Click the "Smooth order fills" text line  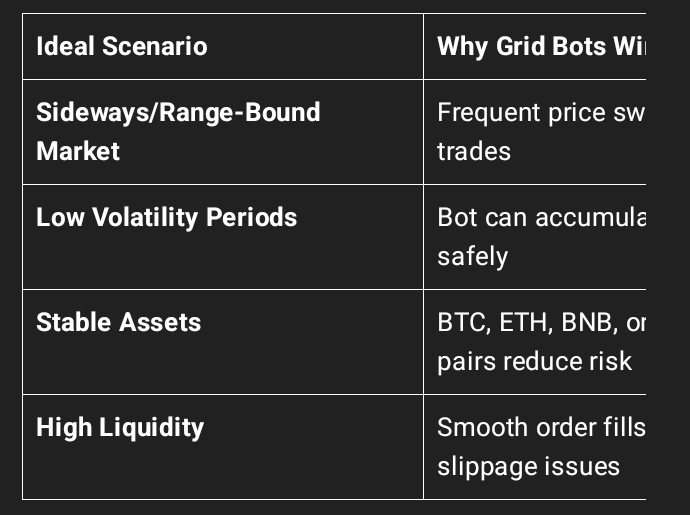tap(540, 427)
